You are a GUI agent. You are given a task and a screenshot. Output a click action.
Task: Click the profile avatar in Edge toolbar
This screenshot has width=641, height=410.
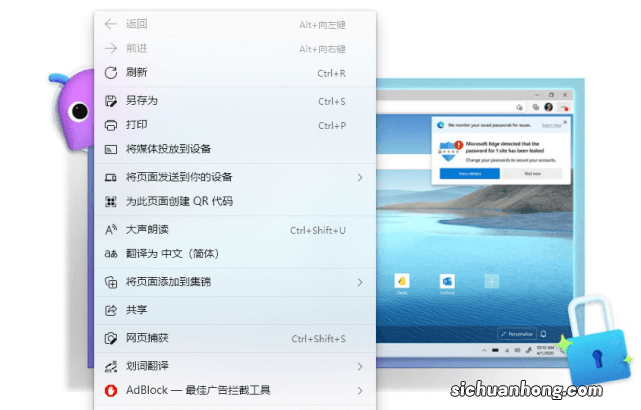(549, 107)
